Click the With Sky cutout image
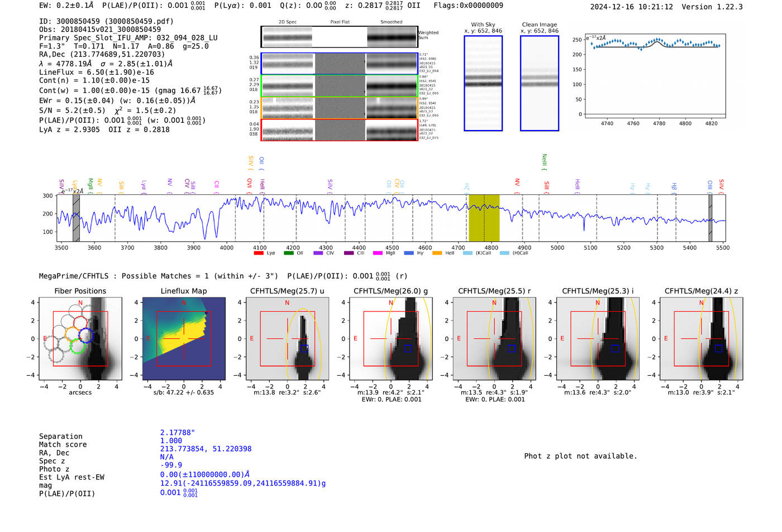 coord(483,83)
